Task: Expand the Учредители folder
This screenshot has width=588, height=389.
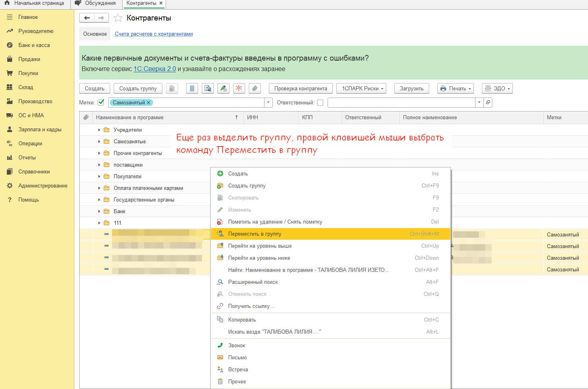Action: click(99, 130)
